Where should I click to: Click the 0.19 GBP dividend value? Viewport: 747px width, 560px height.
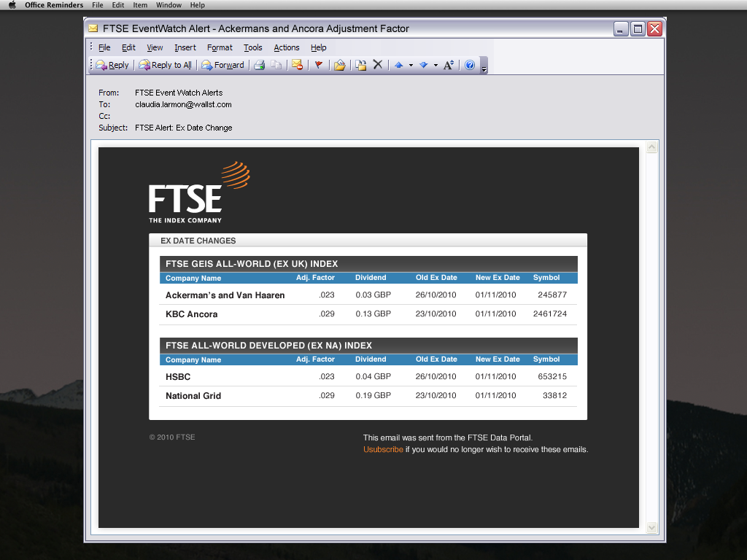(373, 395)
